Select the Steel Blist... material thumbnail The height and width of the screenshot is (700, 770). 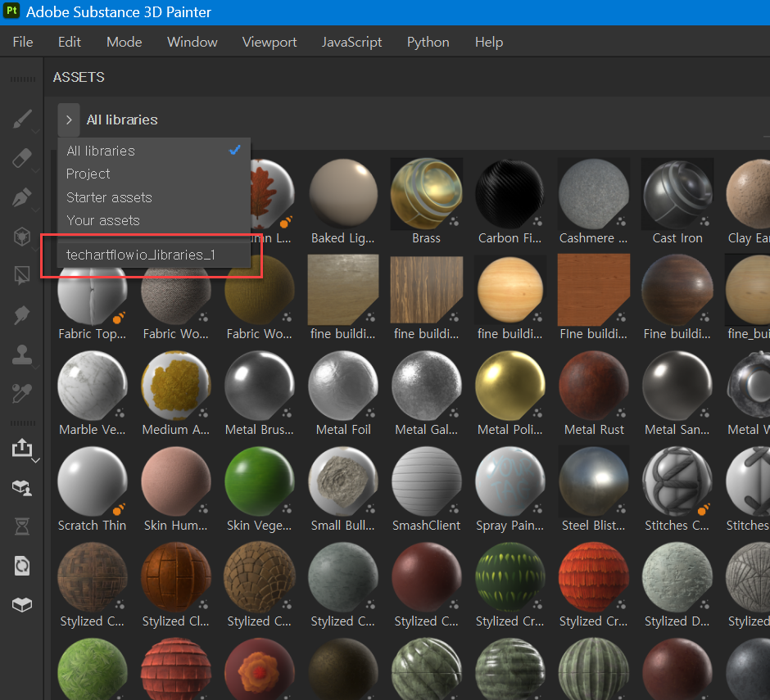point(593,481)
